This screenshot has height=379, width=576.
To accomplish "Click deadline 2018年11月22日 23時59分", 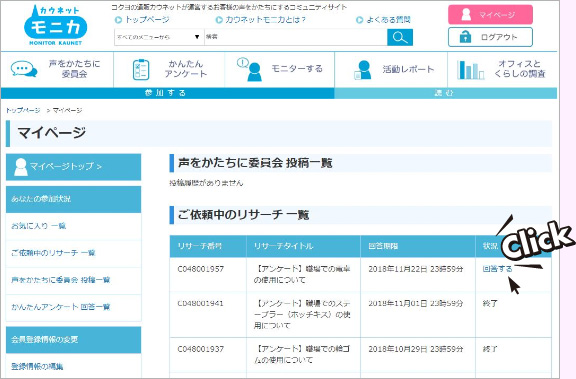I will tap(416, 269).
